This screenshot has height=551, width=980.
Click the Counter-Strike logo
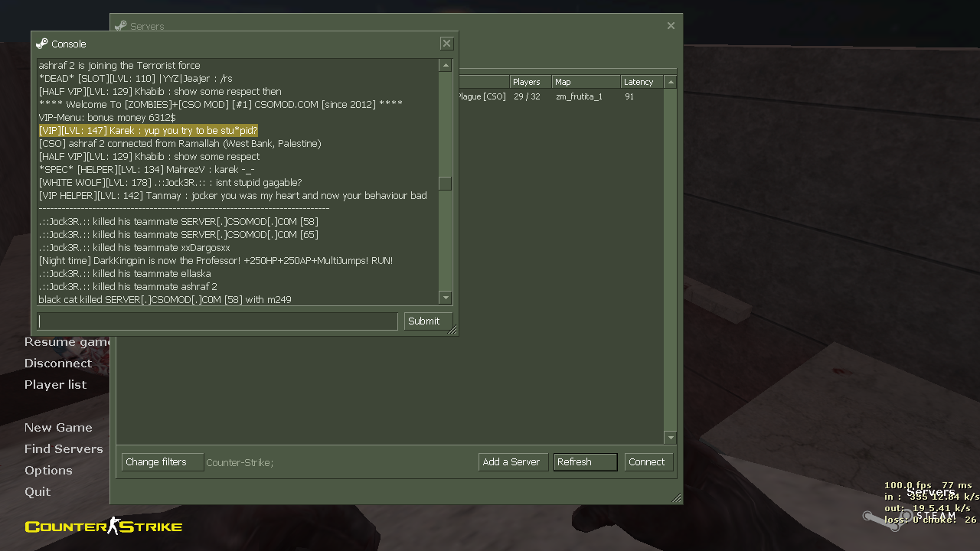(103, 527)
